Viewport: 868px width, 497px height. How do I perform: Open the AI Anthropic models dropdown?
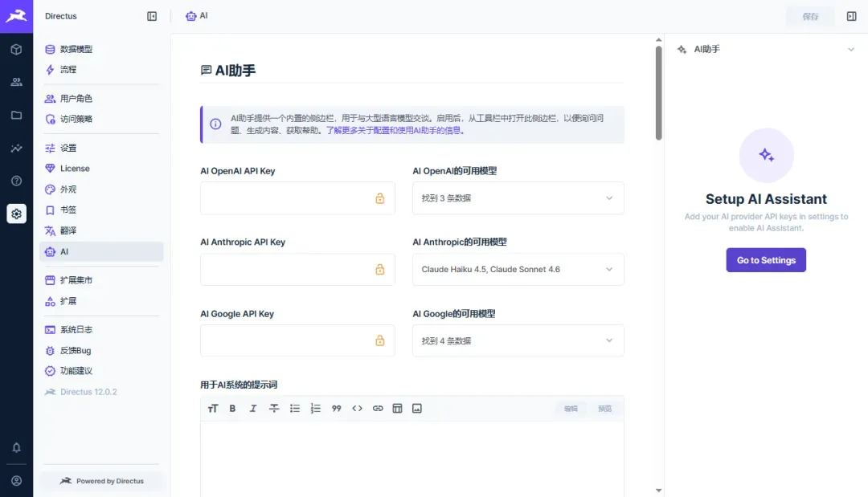518,269
